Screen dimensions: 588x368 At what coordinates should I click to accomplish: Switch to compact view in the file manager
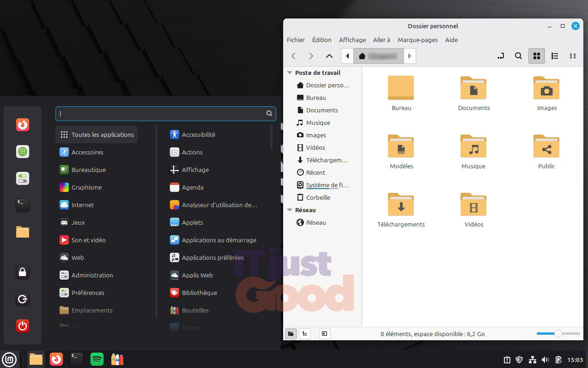pos(573,56)
